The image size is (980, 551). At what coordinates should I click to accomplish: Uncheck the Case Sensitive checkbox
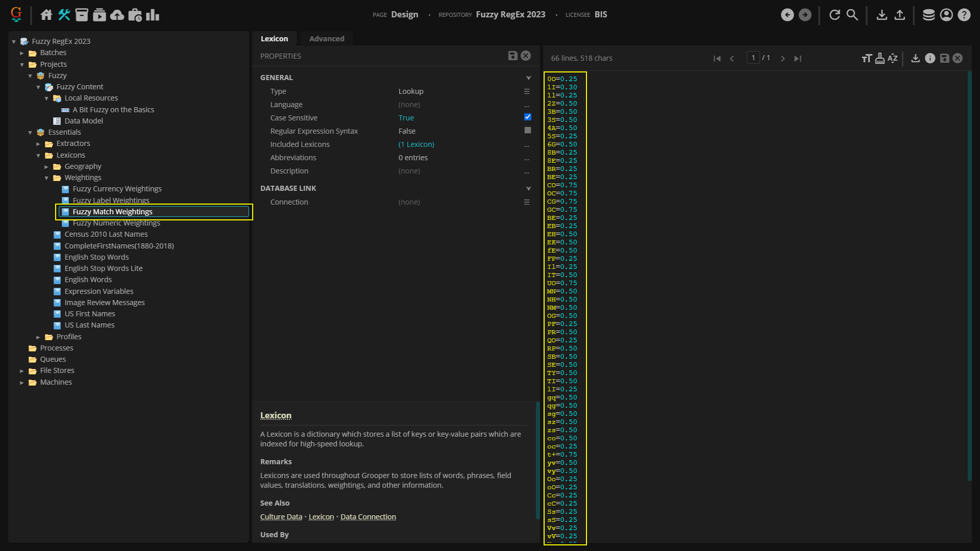tap(527, 117)
